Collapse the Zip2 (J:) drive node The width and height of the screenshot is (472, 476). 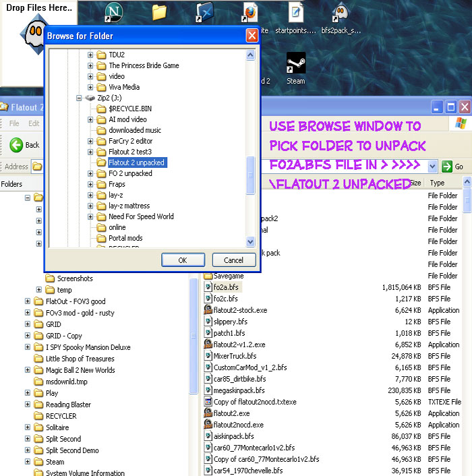[x=79, y=98]
